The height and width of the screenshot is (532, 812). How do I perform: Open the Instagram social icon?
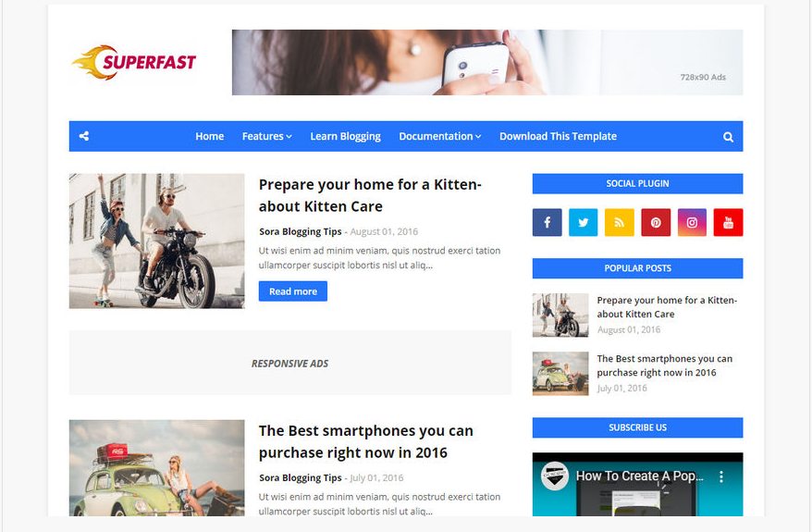[692, 222]
